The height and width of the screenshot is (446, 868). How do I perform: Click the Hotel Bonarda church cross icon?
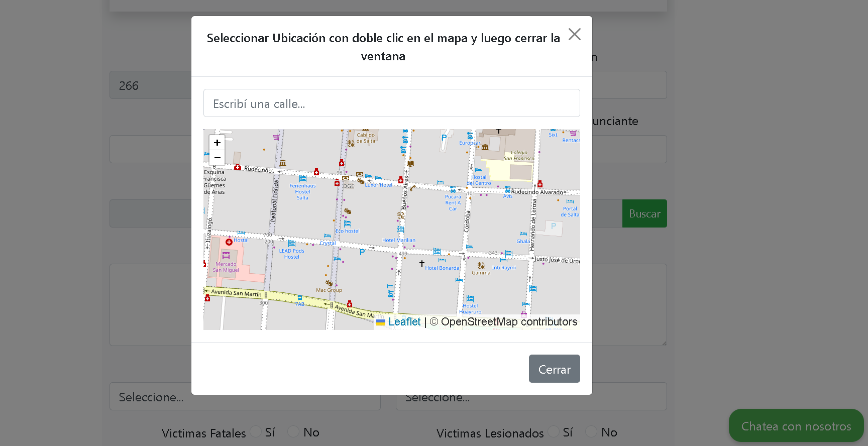coord(422,263)
